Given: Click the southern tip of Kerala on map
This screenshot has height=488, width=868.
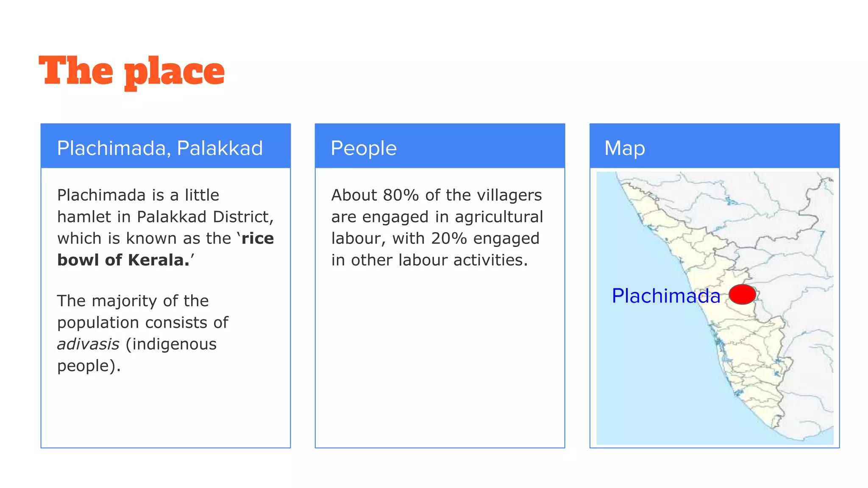Looking at the screenshot, I should (775, 424).
